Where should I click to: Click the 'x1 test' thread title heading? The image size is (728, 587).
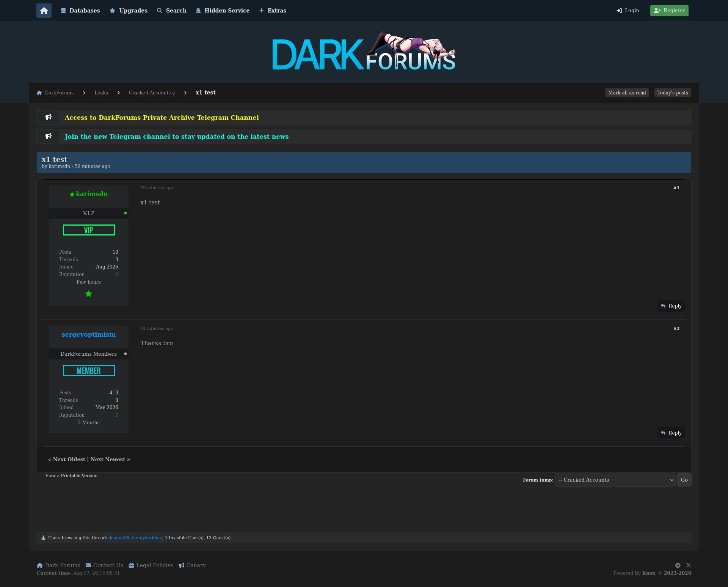click(54, 159)
